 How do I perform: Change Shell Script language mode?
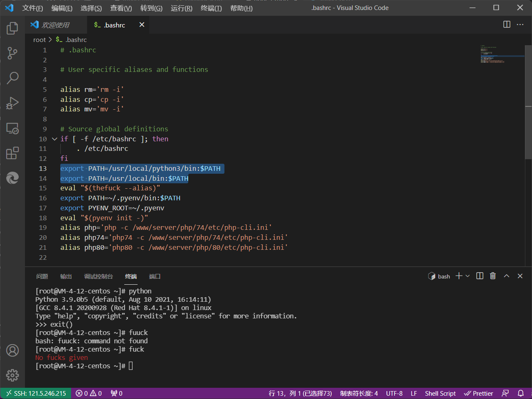(x=440, y=393)
